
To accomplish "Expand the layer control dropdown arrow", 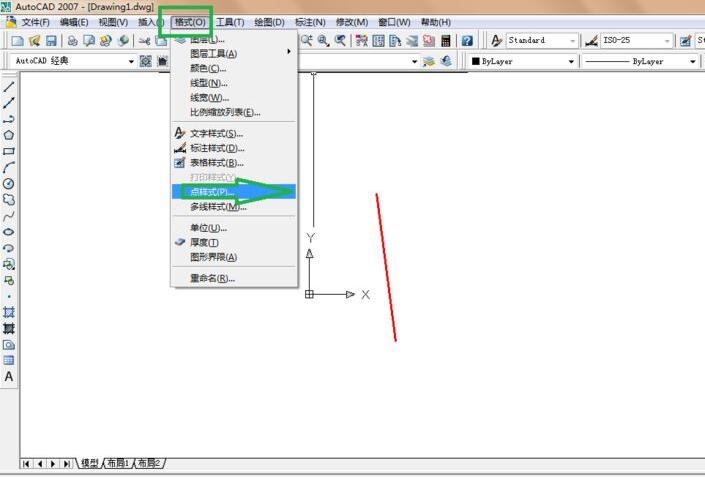I will (x=414, y=61).
